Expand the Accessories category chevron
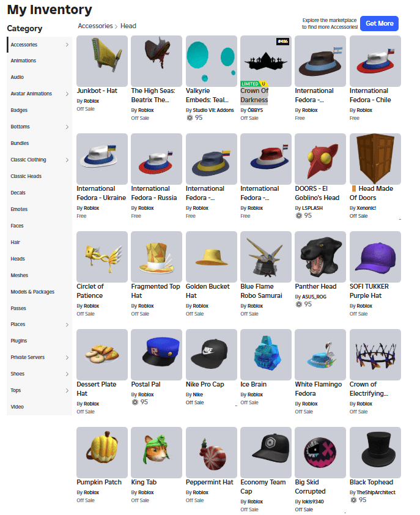This screenshot has width=420, height=515. 67,45
